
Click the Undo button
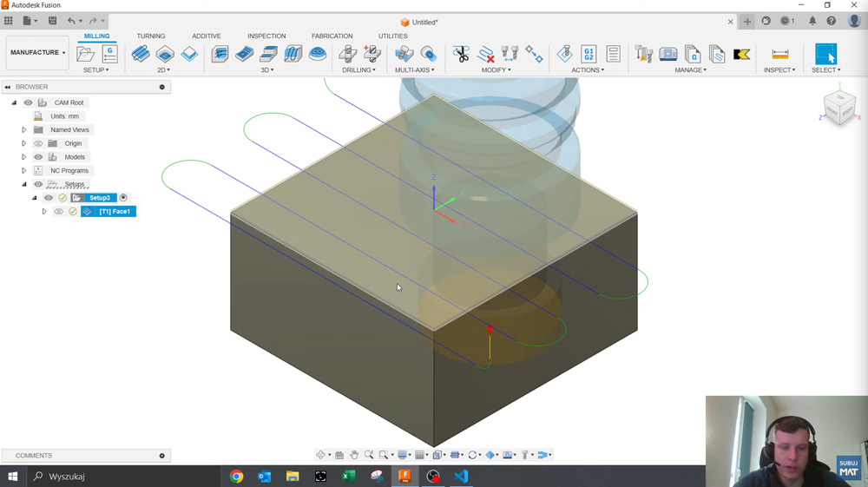[x=71, y=21]
